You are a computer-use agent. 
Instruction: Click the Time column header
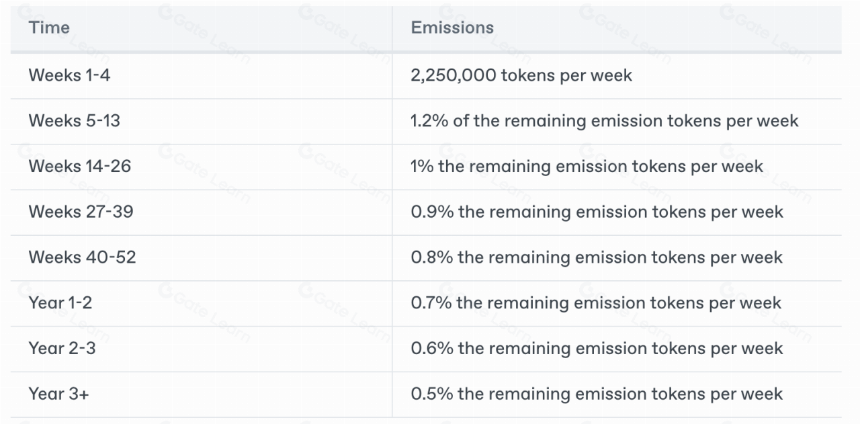(49, 27)
